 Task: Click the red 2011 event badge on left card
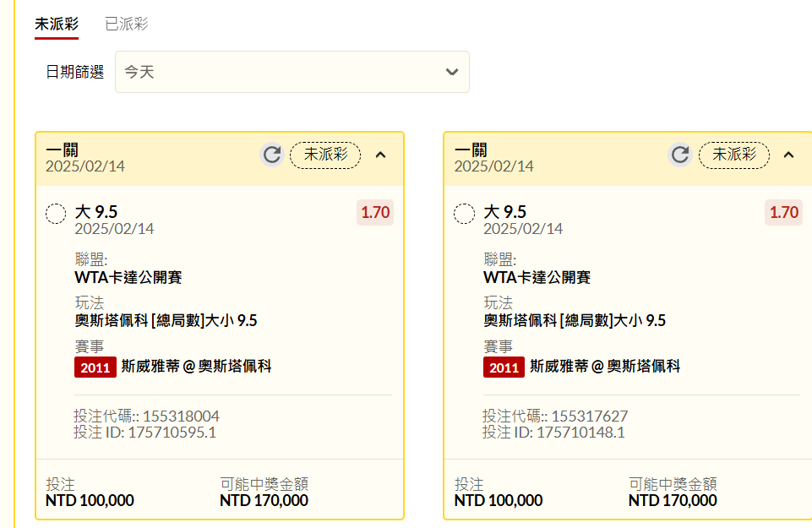coord(95,367)
